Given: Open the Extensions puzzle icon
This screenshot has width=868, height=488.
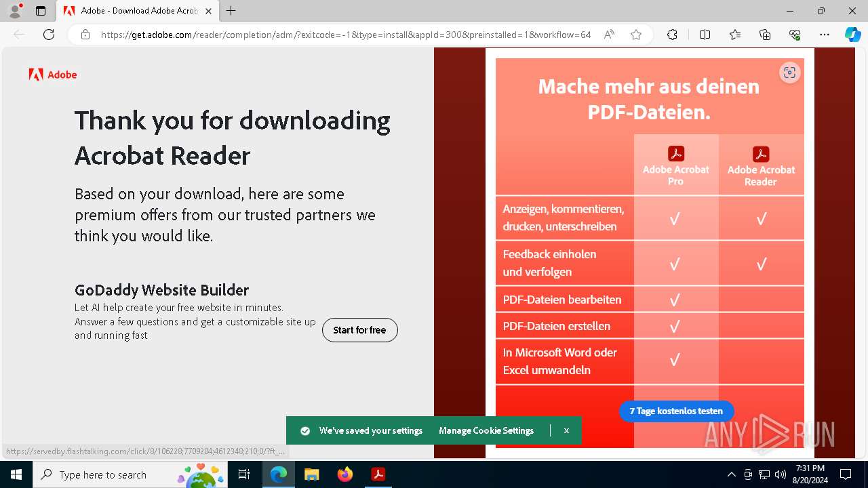Looking at the screenshot, I should tap(672, 35).
